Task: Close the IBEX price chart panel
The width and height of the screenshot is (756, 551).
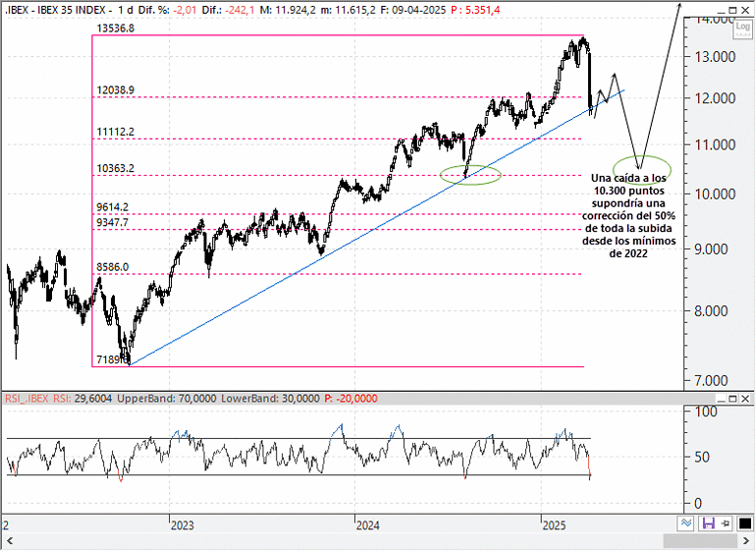Action: pyautogui.click(x=745, y=10)
